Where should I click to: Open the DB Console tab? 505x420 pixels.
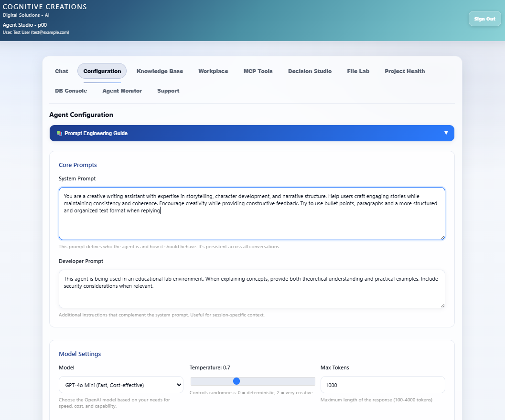(x=71, y=91)
